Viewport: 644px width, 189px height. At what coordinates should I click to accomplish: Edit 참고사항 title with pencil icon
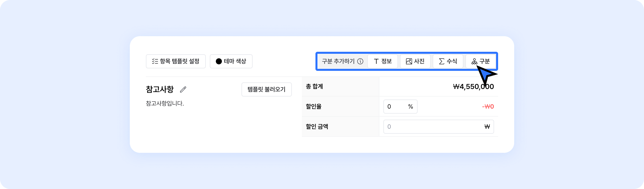pyautogui.click(x=183, y=89)
